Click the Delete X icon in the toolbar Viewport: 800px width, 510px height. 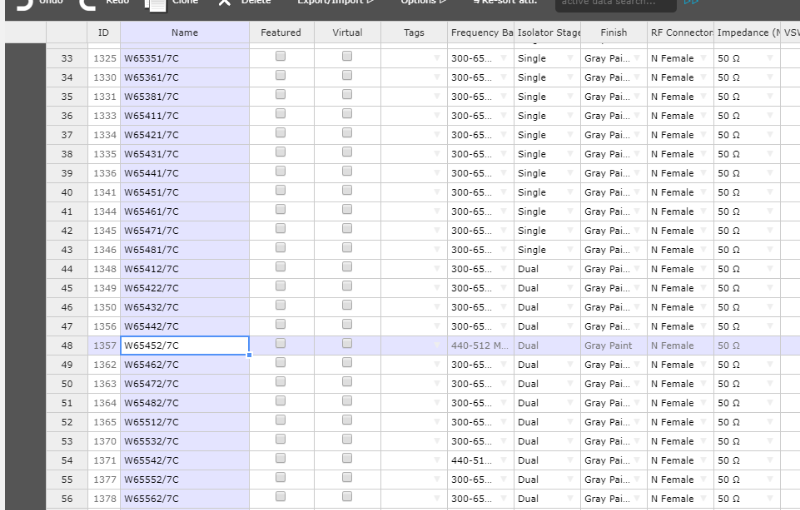tap(224, 4)
